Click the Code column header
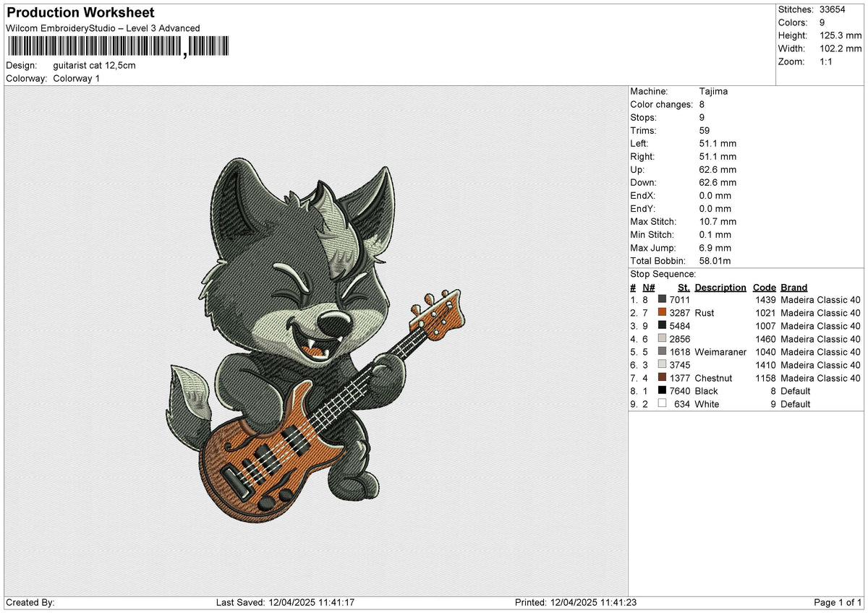This screenshot has height=613, width=868. [x=765, y=288]
